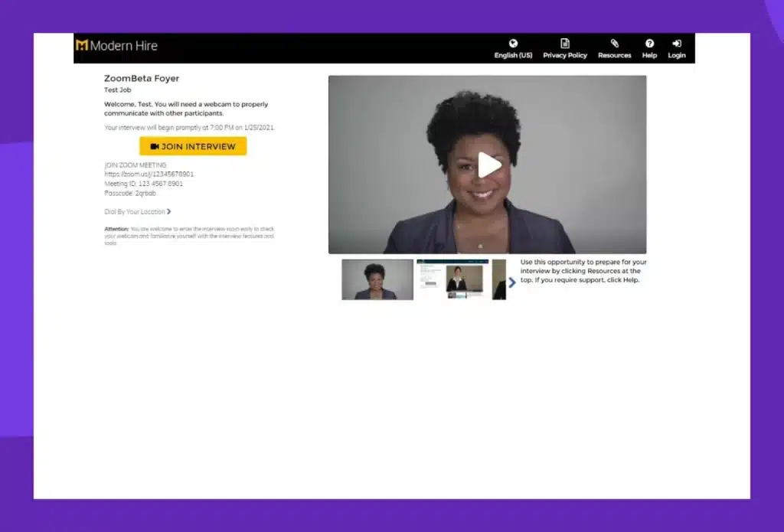The height and width of the screenshot is (532, 784).
Task: Select the partially visible third thumbnail
Action: 498,279
